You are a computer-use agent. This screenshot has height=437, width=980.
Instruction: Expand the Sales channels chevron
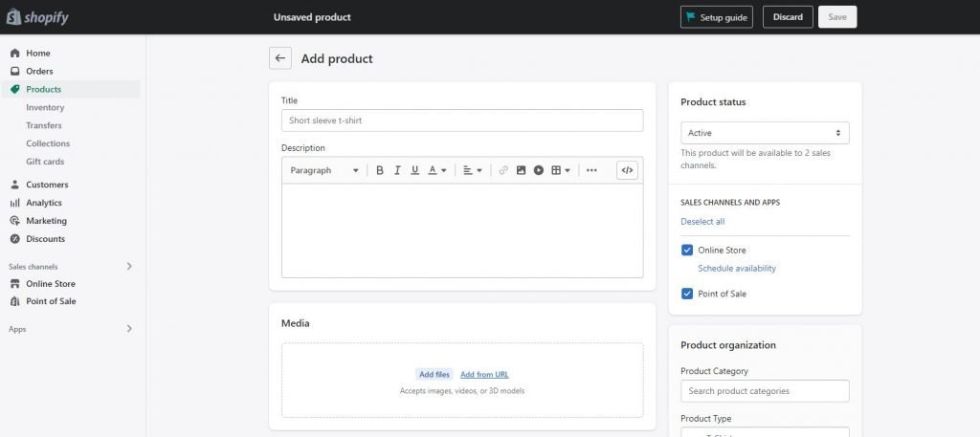click(129, 266)
